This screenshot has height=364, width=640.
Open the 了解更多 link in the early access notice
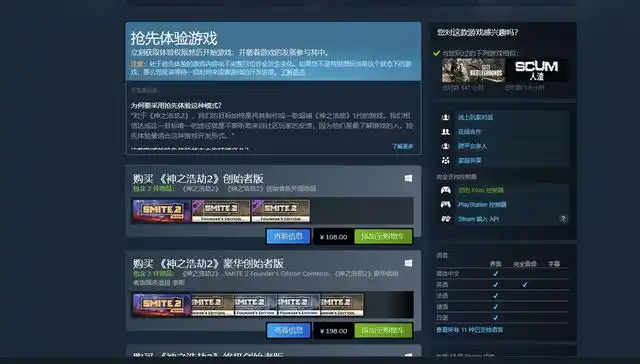tap(293, 72)
